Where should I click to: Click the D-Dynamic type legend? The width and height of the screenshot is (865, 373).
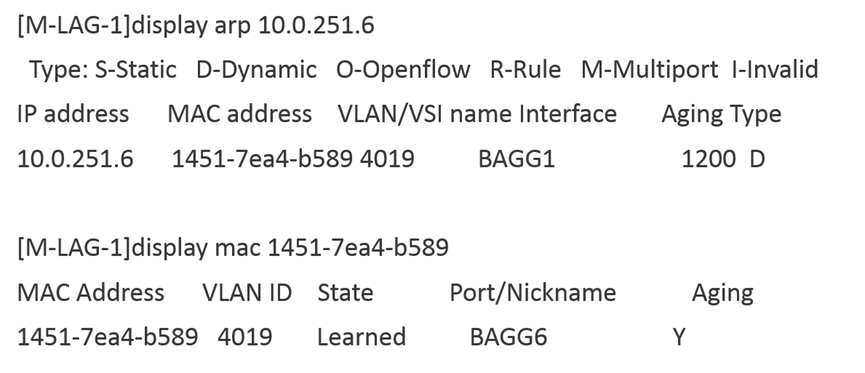(257, 70)
